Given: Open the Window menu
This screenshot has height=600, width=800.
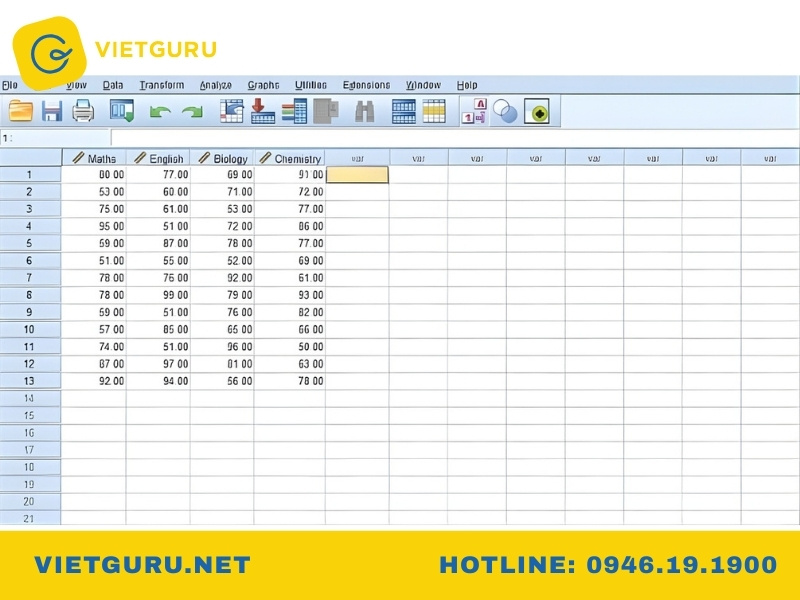Looking at the screenshot, I should coord(423,85).
